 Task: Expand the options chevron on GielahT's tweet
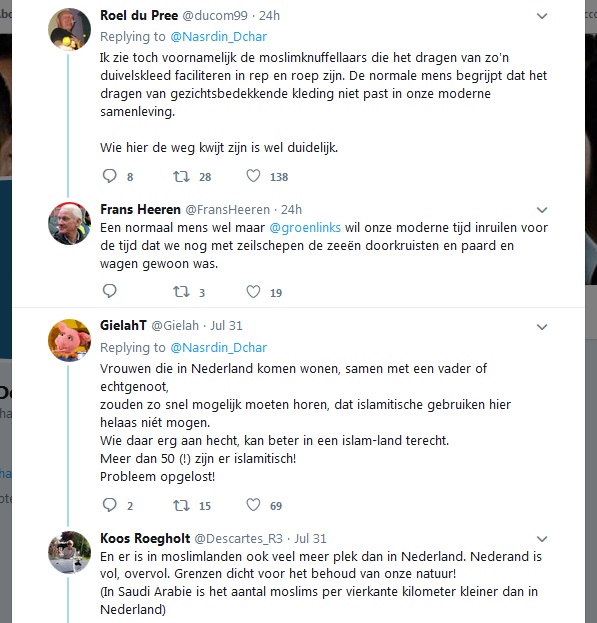coord(542,327)
